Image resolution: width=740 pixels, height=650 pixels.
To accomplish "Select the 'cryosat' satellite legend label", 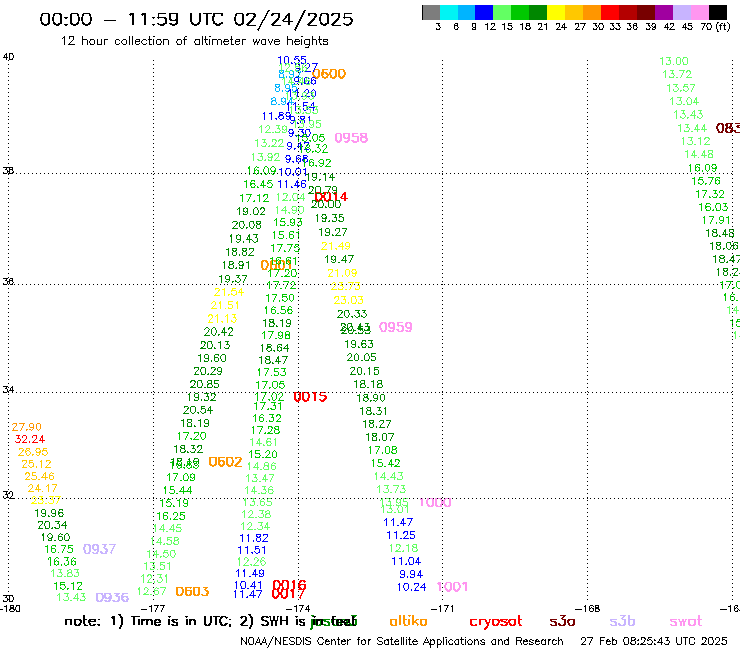I will point(496,621).
